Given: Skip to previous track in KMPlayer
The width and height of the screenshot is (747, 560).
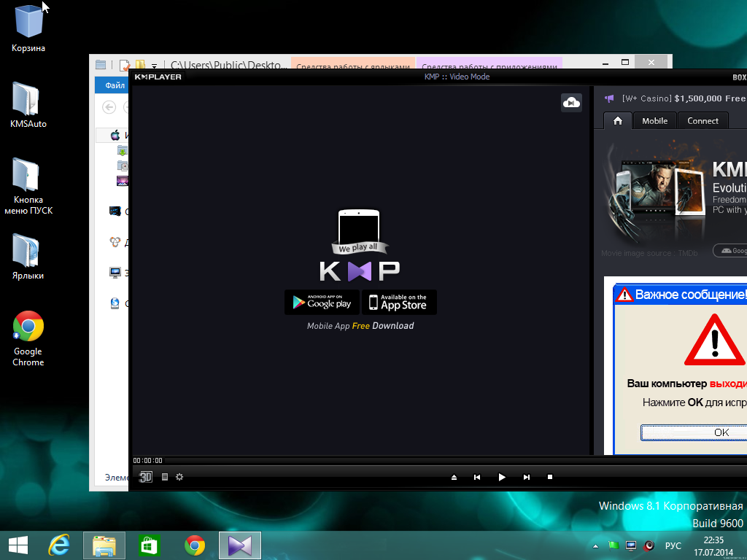Looking at the screenshot, I should click(x=477, y=477).
